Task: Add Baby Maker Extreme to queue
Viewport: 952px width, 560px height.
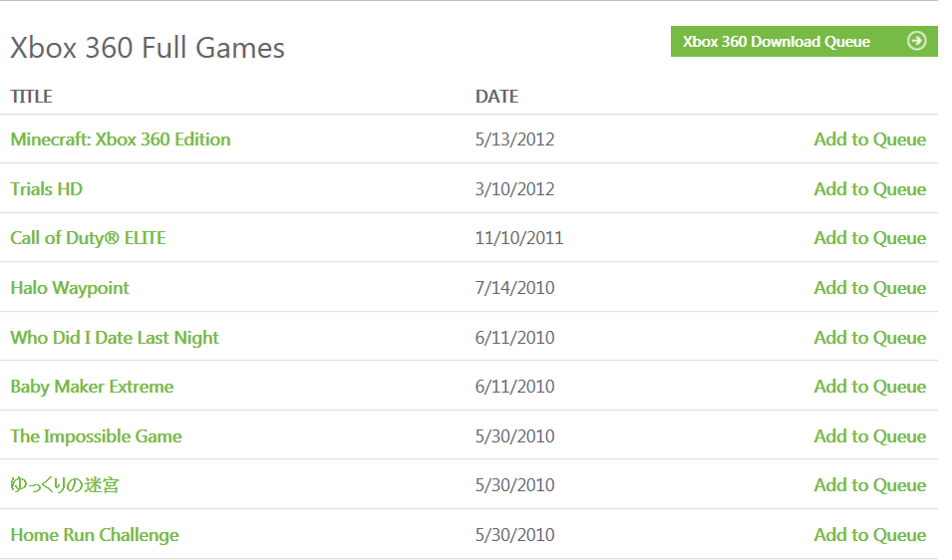Action: pos(869,387)
